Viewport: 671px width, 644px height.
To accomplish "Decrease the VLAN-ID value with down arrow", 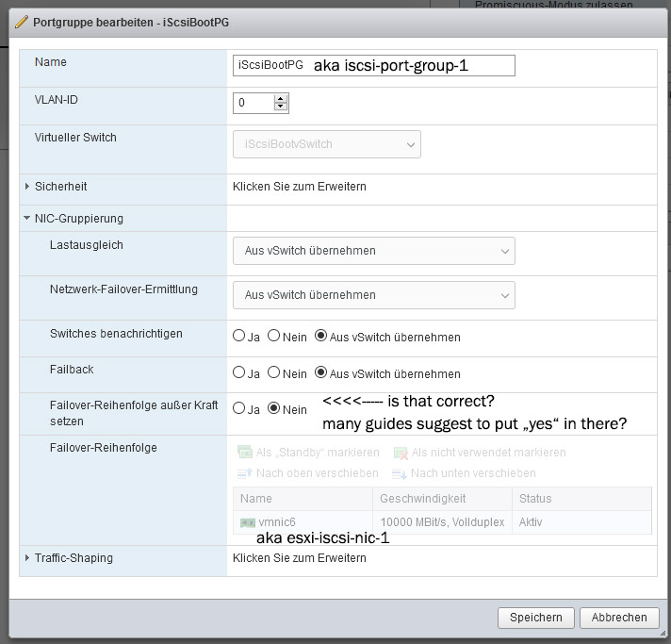I will pos(281,107).
